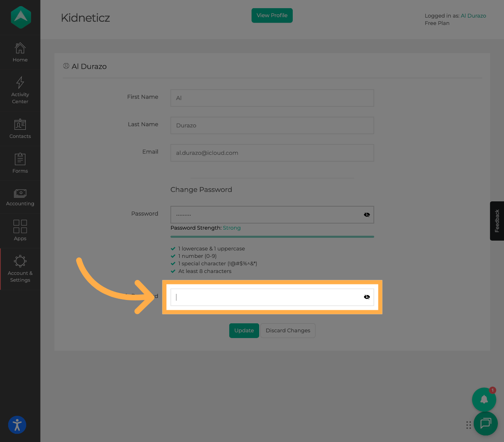Screen dimensions: 504x442
Task: Open Account & Settings
Action: tap(20, 269)
